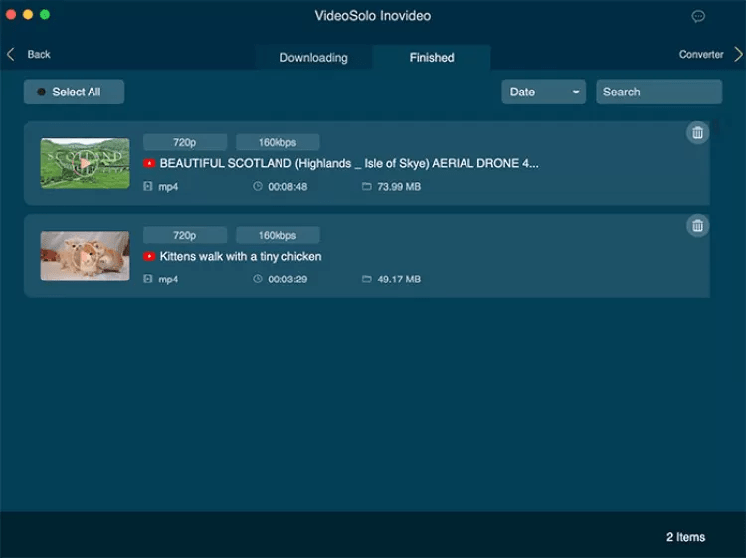Toggle the Select All checkbox

(x=41, y=93)
